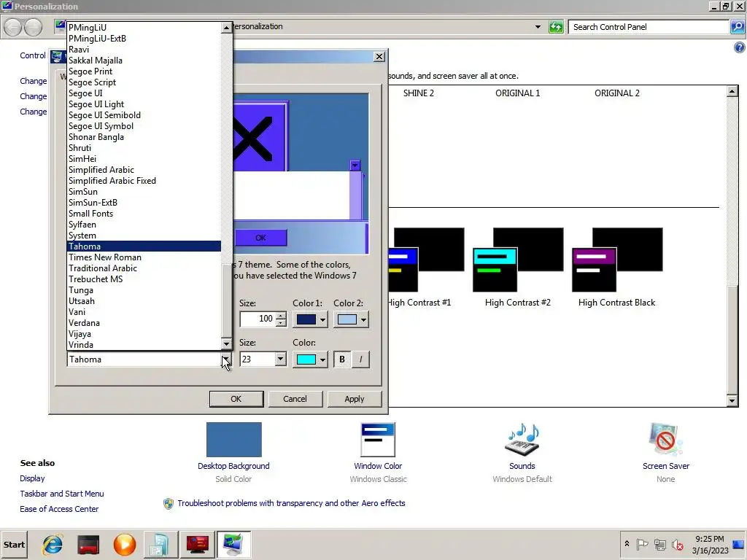Image resolution: width=747 pixels, height=560 pixels.
Task: Open the network tray icon
Action: (x=659, y=544)
